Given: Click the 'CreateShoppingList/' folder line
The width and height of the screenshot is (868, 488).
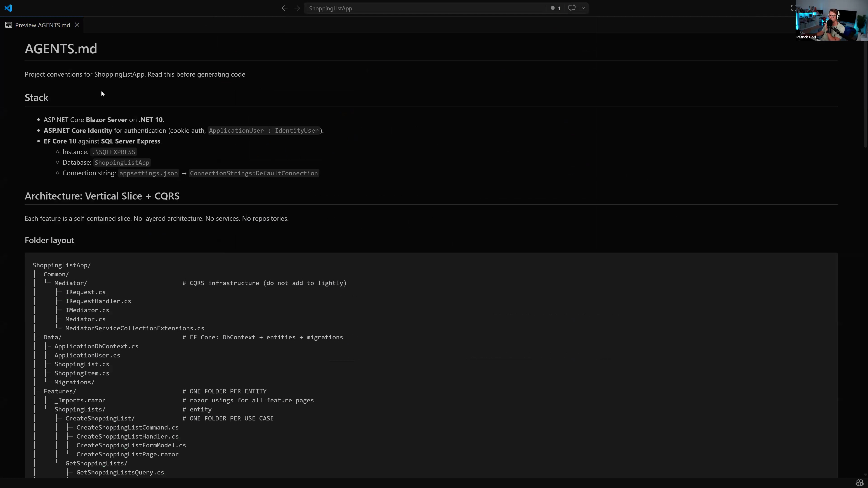Looking at the screenshot, I should coord(100,418).
